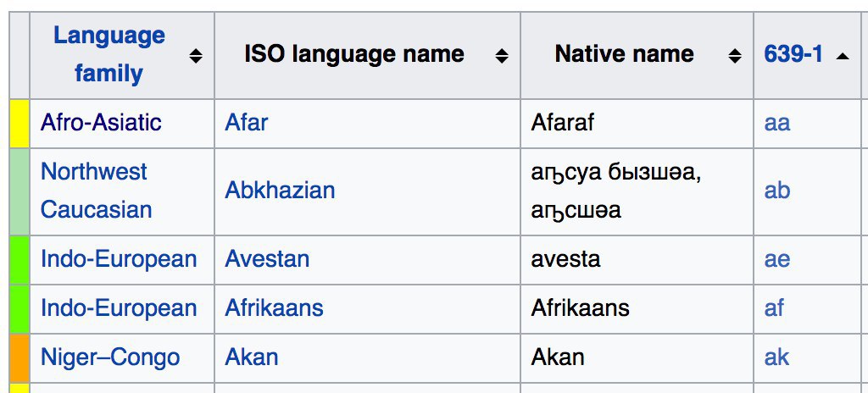Open the Afro-Asiatic family link

(x=101, y=123)
